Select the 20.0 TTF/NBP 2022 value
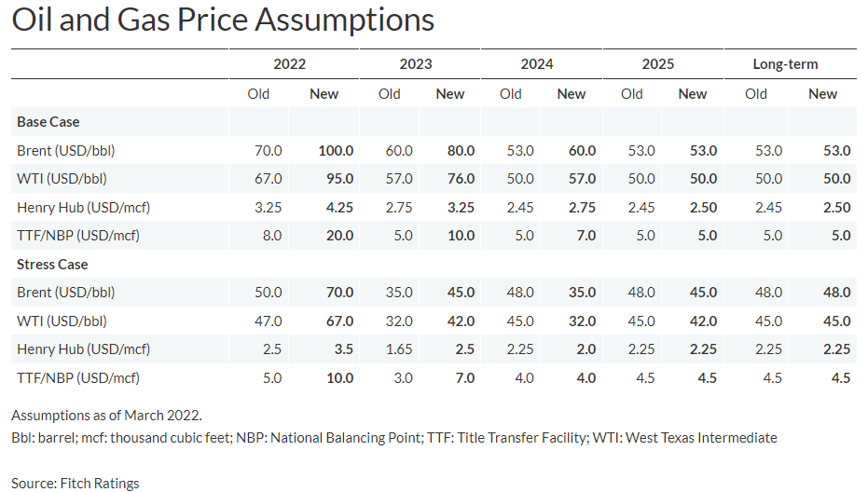Viewport: 868px width, 492px height. (x=338, y=236)
